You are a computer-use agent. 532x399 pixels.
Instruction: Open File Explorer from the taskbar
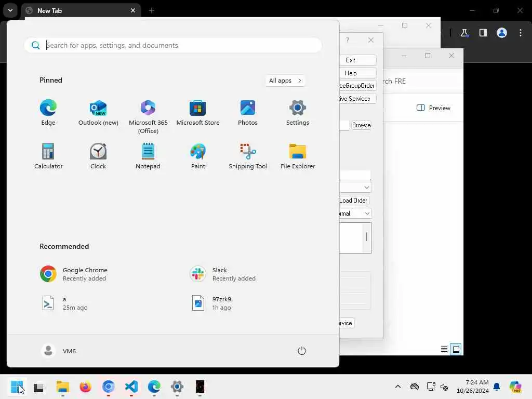point(62,387)
